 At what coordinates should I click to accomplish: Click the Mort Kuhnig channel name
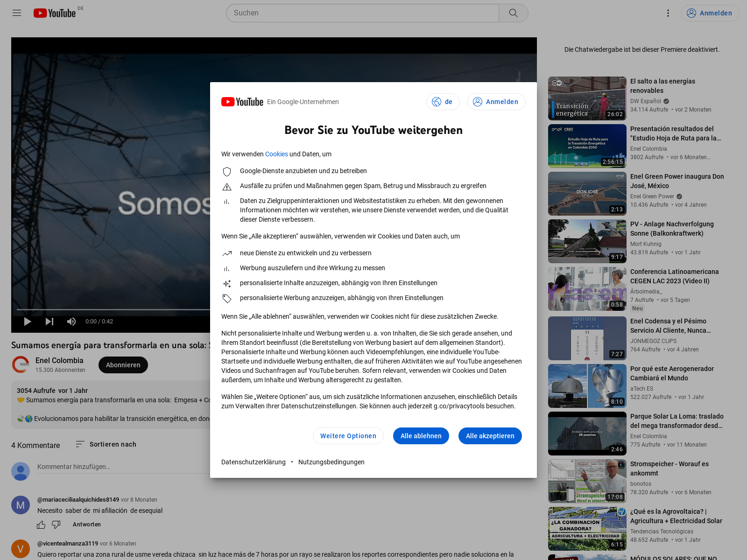(x=646, y=244)
